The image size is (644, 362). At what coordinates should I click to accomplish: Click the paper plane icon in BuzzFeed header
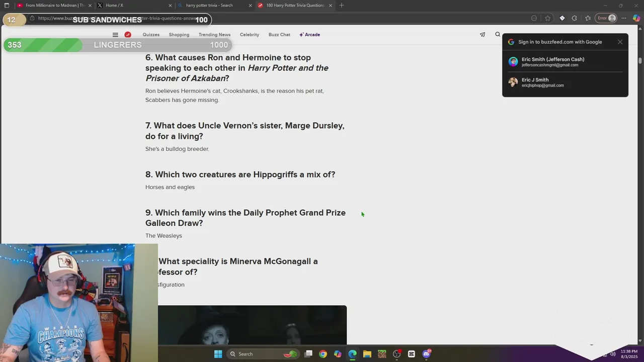pos(482,35)
